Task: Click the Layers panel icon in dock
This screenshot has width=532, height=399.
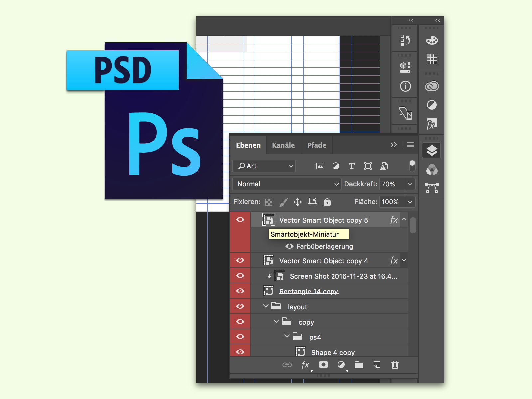Action: click(432, 151)
